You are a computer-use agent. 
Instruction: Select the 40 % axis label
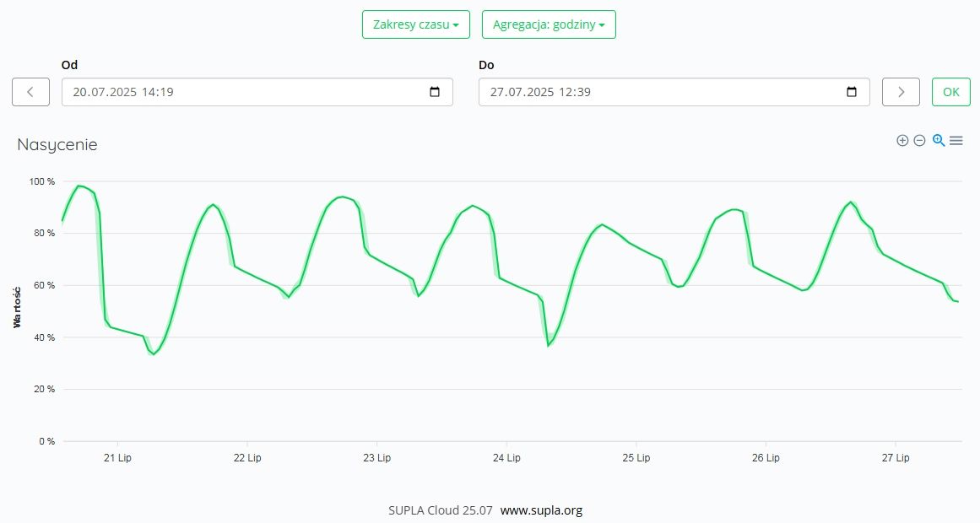click(x=45, y=337)
